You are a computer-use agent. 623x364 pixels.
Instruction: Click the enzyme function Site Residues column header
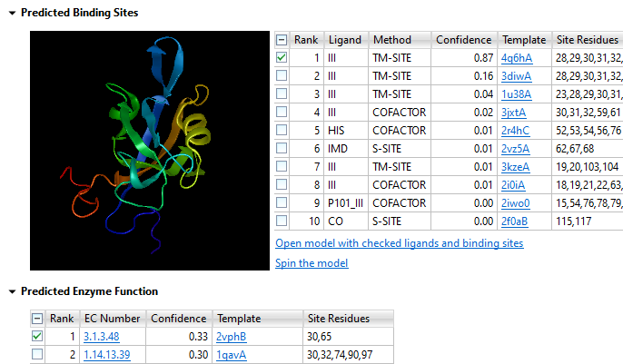tap(349, 319)
